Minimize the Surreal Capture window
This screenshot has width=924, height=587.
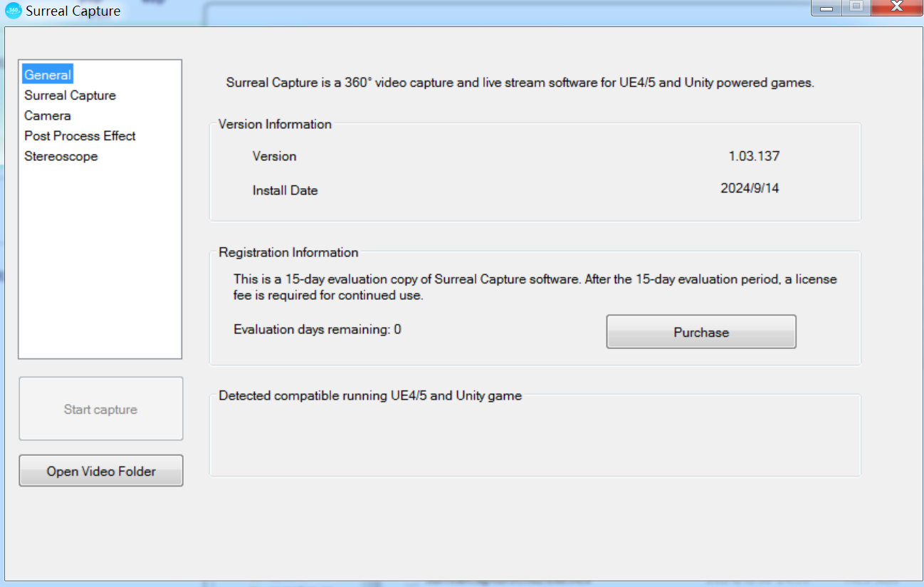pos(826,7)
